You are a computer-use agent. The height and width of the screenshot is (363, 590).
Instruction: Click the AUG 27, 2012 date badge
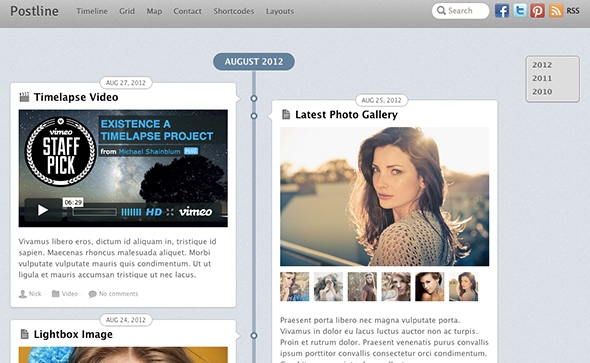click(126, 83)
